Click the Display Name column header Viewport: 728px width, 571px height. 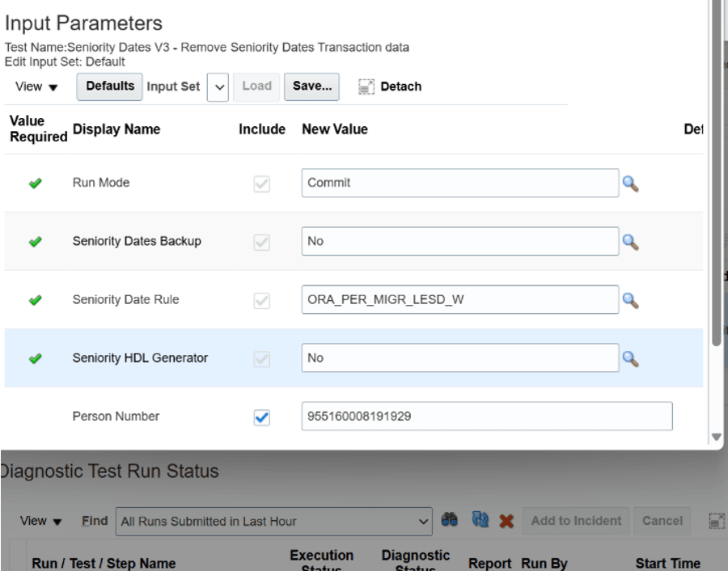pos(116,129)
